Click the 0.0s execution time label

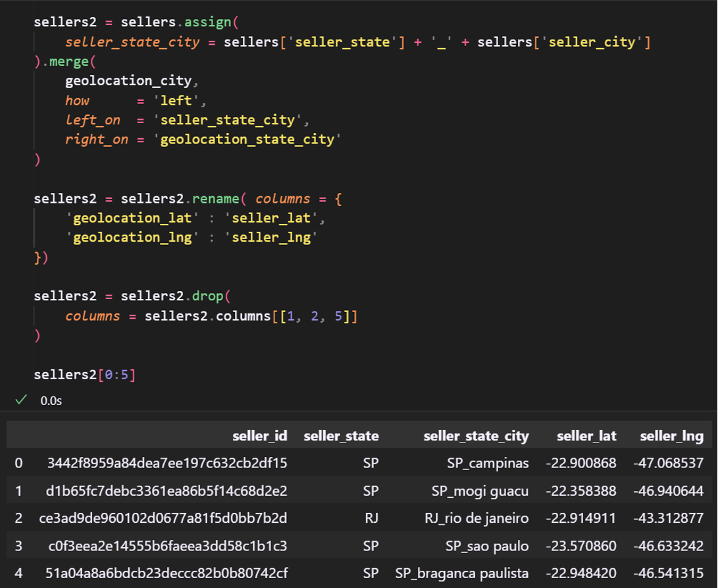[x=51, y=400]
